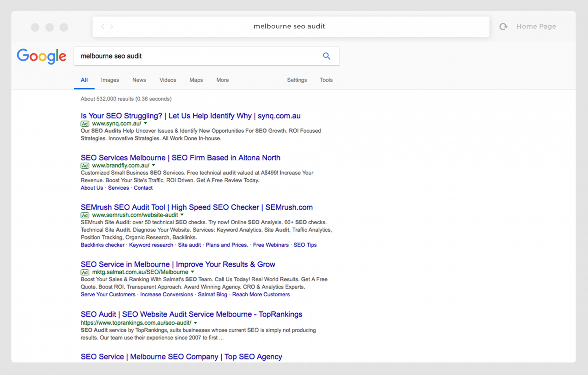Click the Increase Conversions sitelink
This screenshot has height=375, width=588.
166,294
